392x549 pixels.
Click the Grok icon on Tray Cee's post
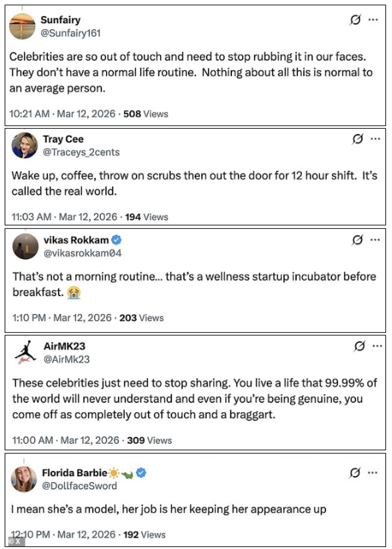(357, 139)
